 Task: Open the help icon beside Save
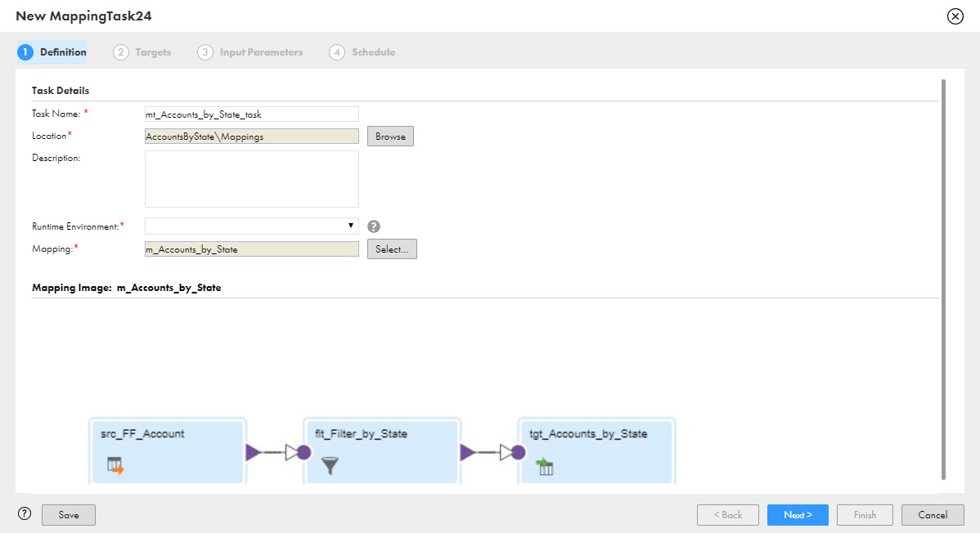click(25, 513)
